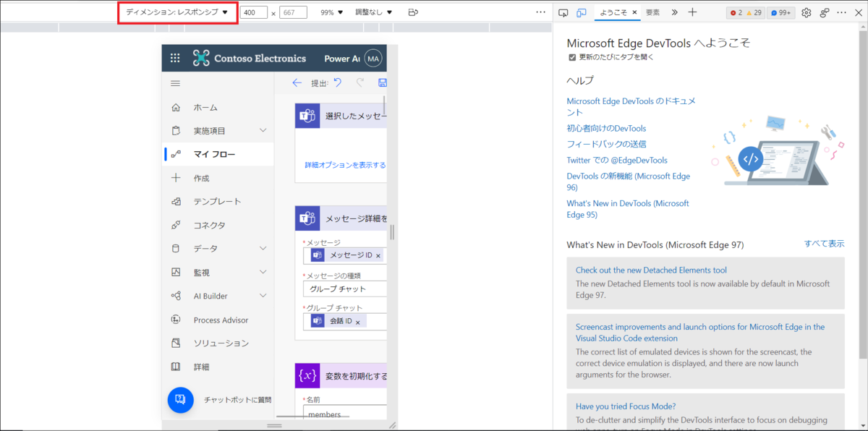This screenshot has width=868, height=431.
Task: Open the 調整なし throttling dropdown
Action: coord(374,12)
